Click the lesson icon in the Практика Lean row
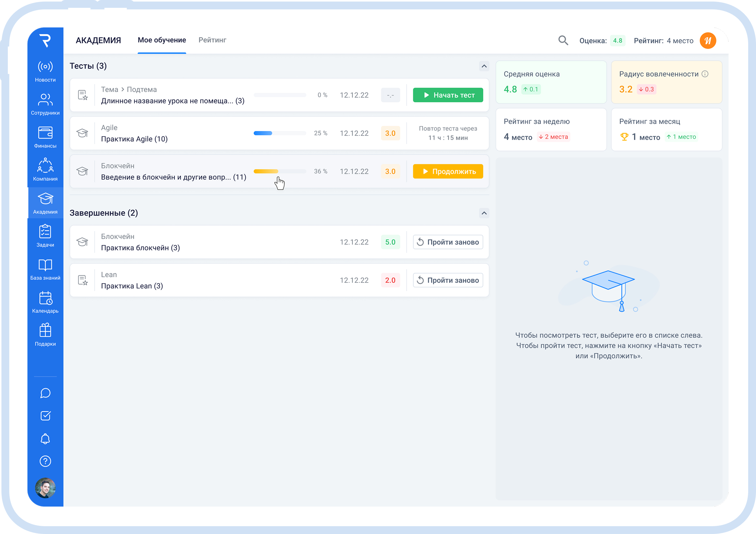This screenshot has width=756, height=534. [83, 280]
